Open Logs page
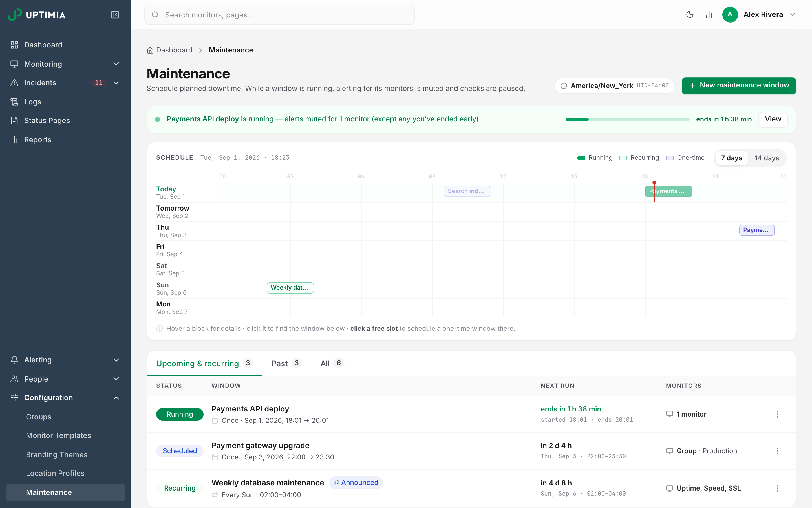This screenshot has height=508, width=812. click(x=32, y=102)
